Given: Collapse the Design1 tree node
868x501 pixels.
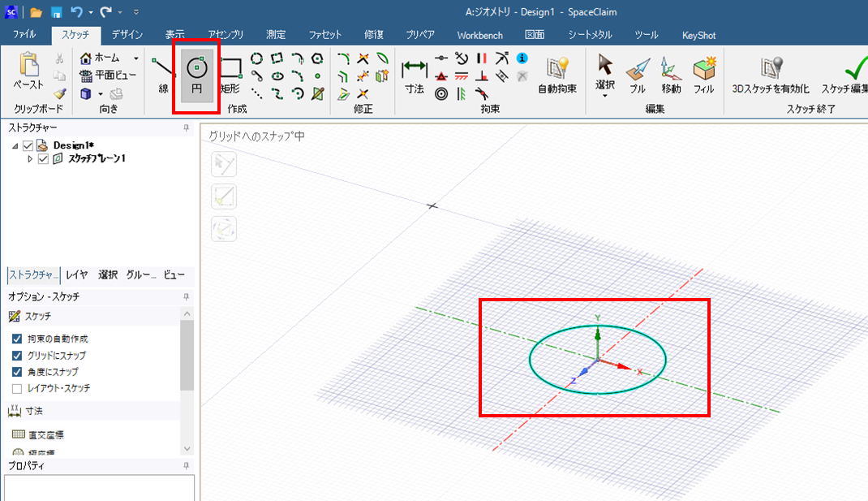Looking at the screenshot, I should point(15,146).
